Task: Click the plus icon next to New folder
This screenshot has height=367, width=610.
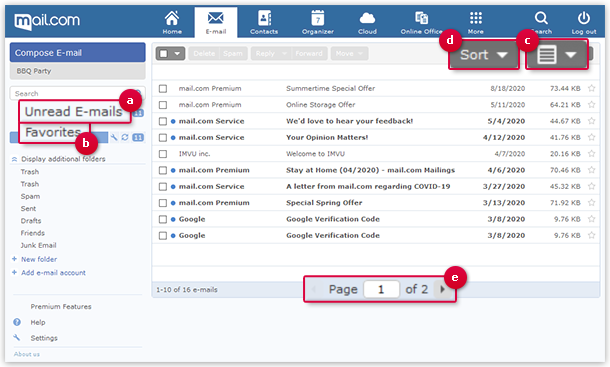Action: (x=14, y=259)
